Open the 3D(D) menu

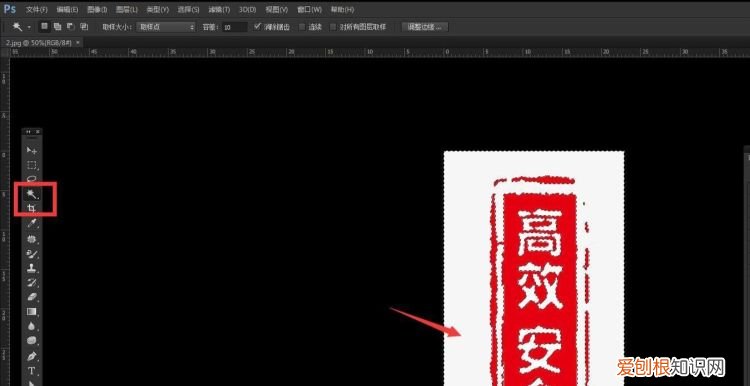tap(247, 10)
